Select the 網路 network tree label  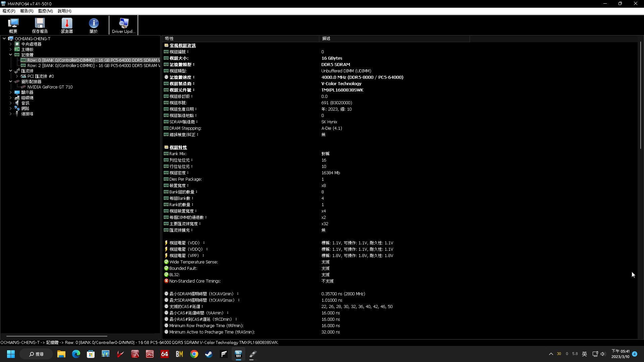(x=25, y=108)
